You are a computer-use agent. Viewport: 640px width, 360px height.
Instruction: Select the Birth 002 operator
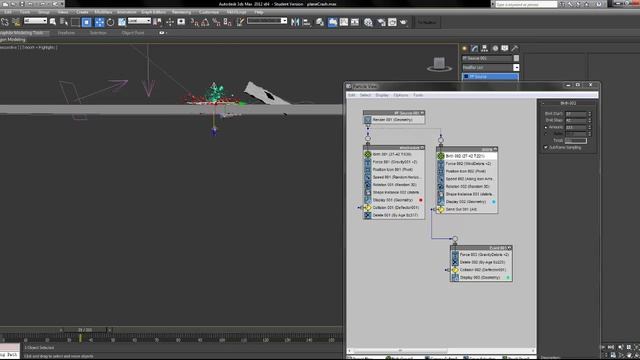pyautogui.click(x=467, y=156)
